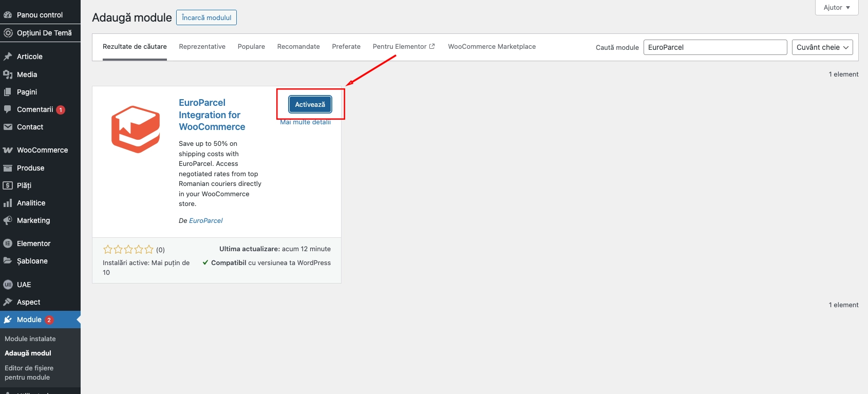Viewport: 868px width, 394px height.
Task: Open Mai multe detalii link
Action: [x=305, y=122]
